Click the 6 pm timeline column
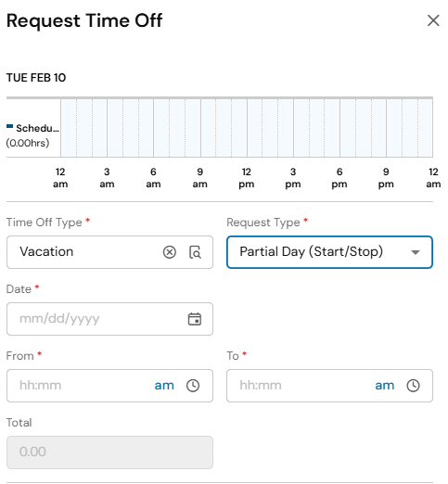This screenshot has width=448, height=484. pos(348,128)
